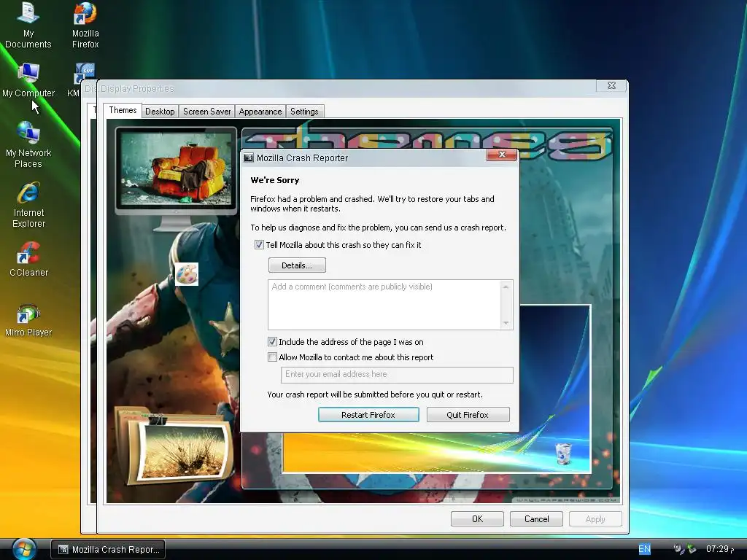The width and height of the screenshot is (747, 560).
Task: Select the My Network Places icon
Action: pyautogui.click(x=28, y=144)
